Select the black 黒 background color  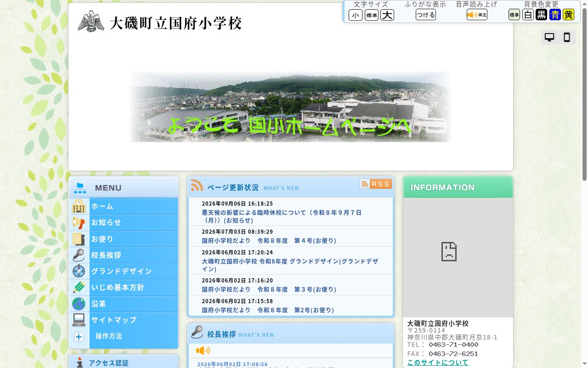542,15
